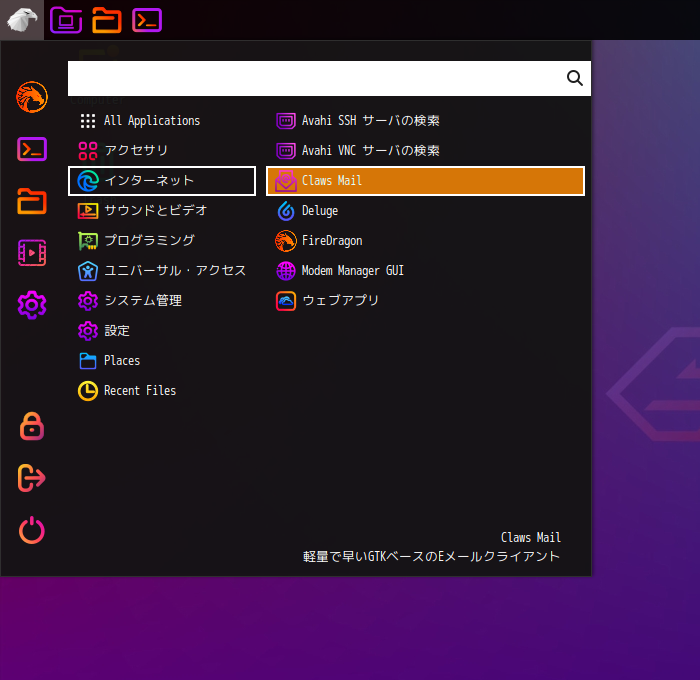This screenshot has width=700, height=680.
Task: Open the Places category
Action: (x=162, y=361)
